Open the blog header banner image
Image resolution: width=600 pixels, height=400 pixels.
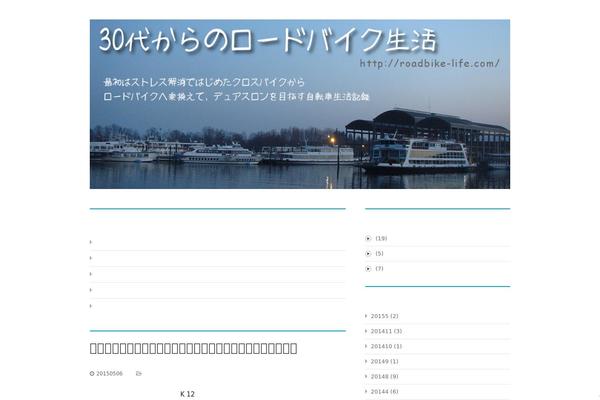[x=300, y=104]
